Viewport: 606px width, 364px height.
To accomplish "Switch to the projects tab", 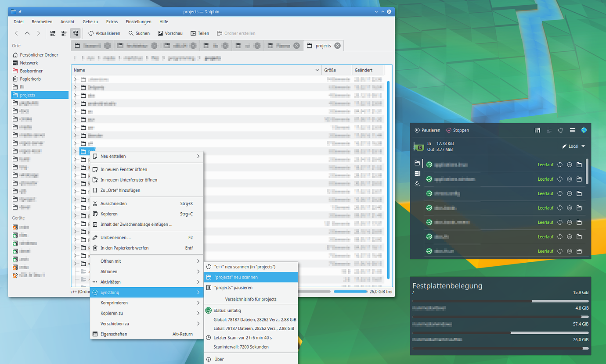I will tap(323, 45).
